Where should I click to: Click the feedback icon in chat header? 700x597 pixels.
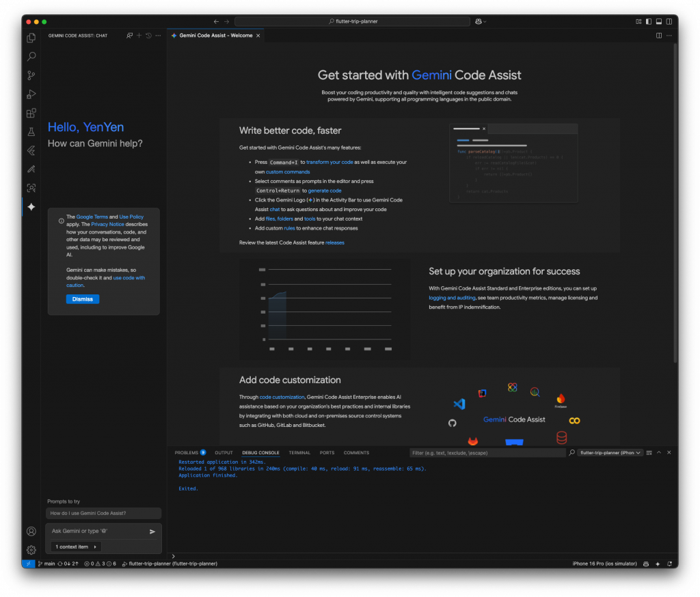click(x=129, y=36)
